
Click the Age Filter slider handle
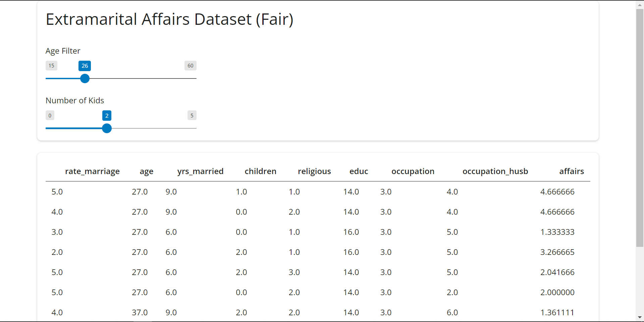click(85, 78)
